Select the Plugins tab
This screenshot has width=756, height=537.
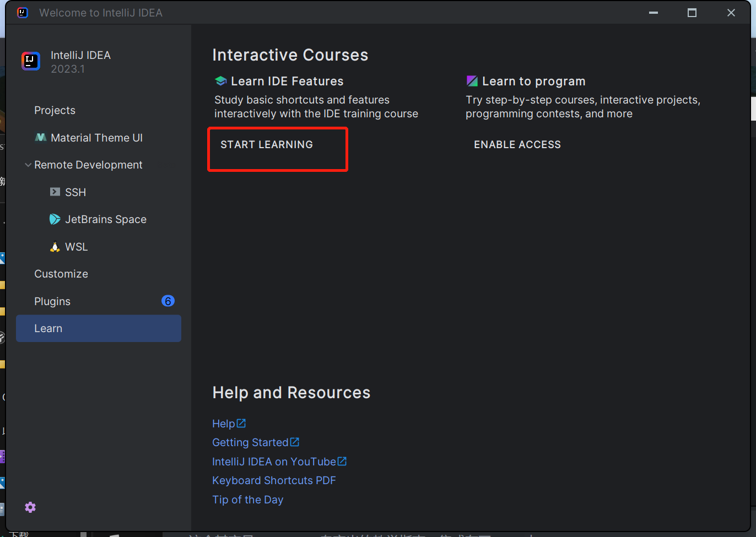coord(52,301)
